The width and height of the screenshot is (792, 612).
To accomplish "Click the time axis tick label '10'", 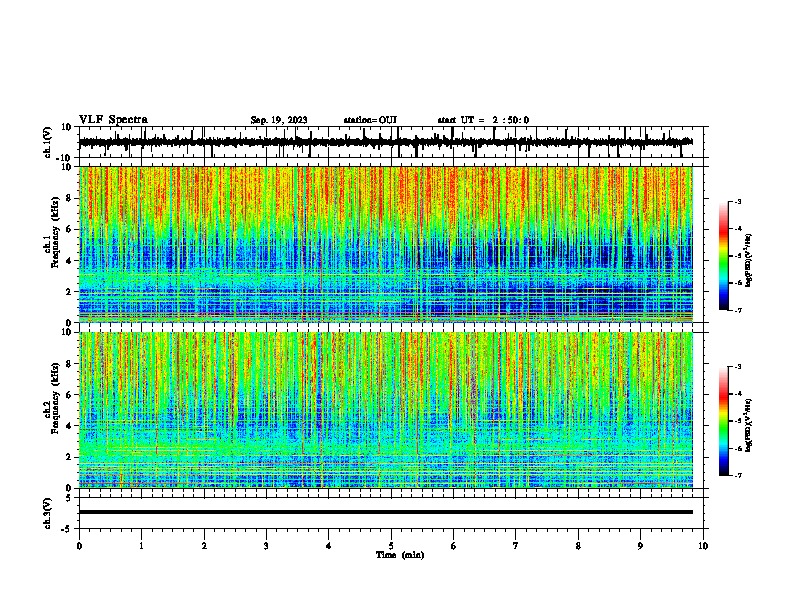I will pos(703,546).
